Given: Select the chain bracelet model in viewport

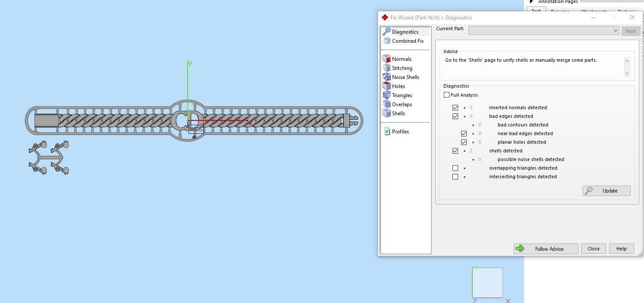Looking at the screenshot, I should click(194, 120).
